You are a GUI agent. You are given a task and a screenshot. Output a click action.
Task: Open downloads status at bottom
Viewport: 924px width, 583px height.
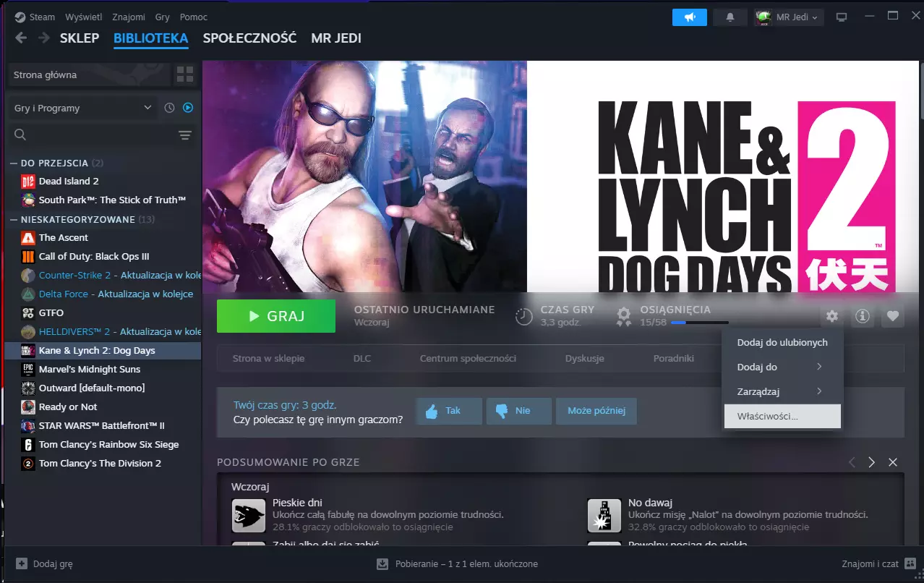[x=458, y=564]
